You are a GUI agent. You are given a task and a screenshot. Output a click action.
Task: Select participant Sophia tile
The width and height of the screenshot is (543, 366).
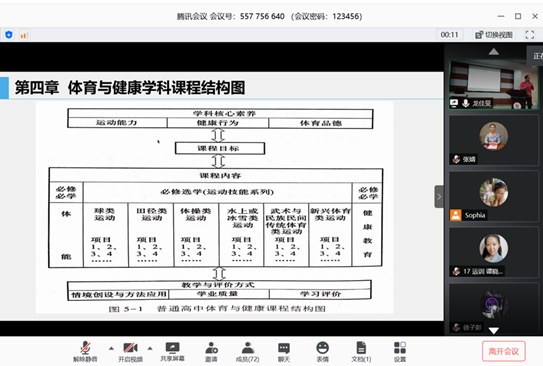pos(493,196)
